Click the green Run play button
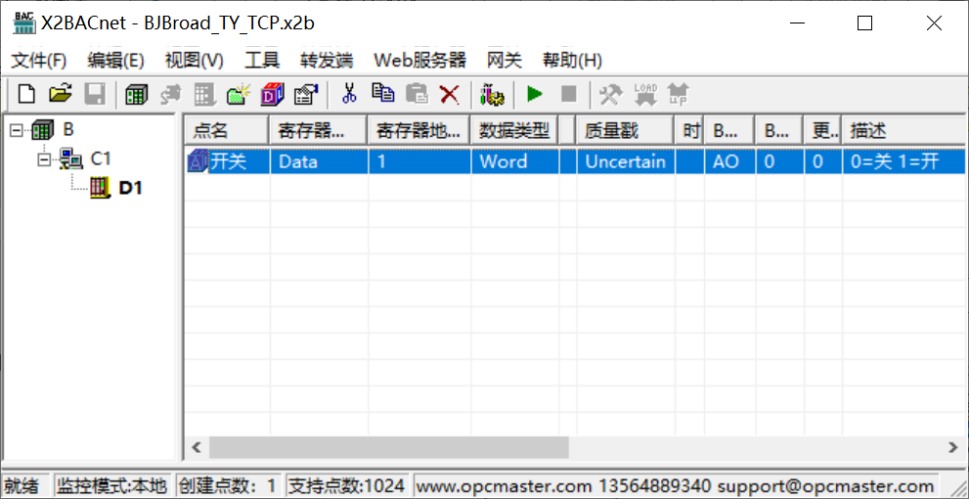969x499 pixels. [x=535, y=94]
